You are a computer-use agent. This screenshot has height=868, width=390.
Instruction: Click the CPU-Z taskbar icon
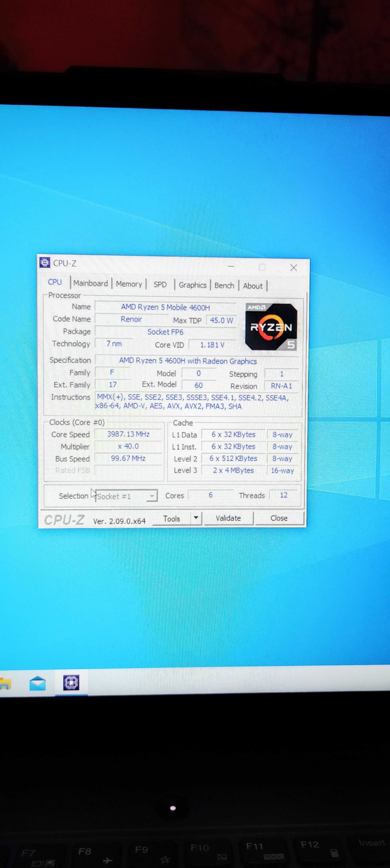[x=71, y=683]
